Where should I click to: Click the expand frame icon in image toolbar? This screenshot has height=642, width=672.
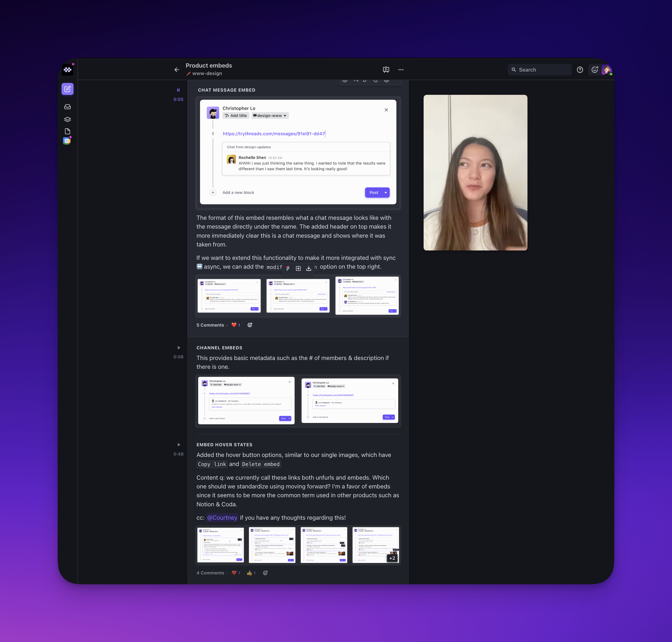tap(298, 268)
